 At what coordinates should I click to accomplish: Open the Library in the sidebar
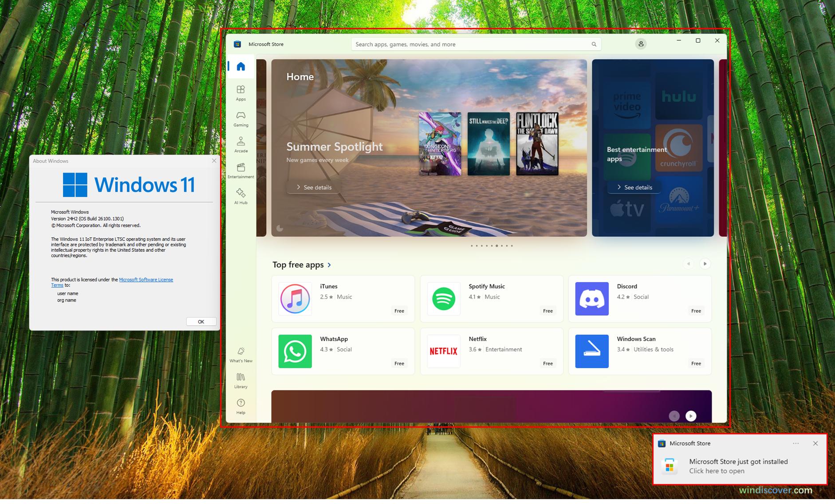tap(241, 381)
